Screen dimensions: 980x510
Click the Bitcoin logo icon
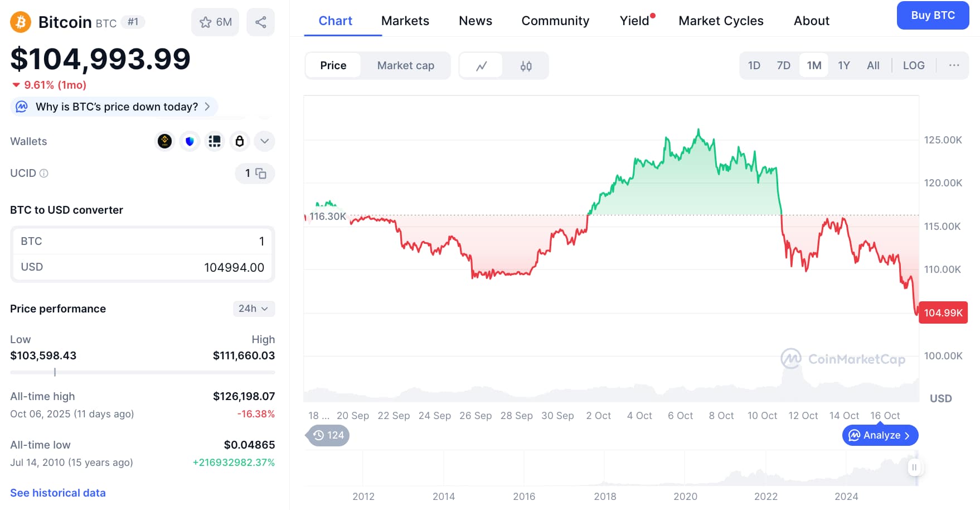[21, 22]
